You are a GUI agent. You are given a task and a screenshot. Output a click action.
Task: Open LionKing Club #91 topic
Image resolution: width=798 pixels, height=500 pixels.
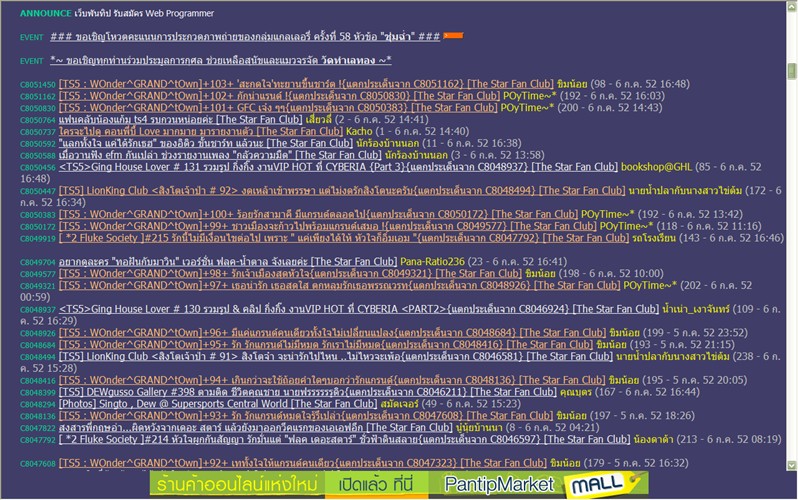335,356
